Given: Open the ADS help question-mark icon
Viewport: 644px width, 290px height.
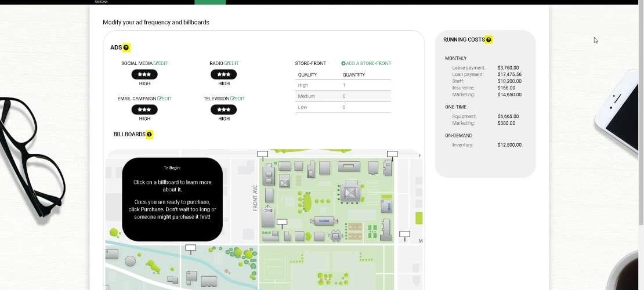Looking at the screenshot, I should tap(126, 48).
